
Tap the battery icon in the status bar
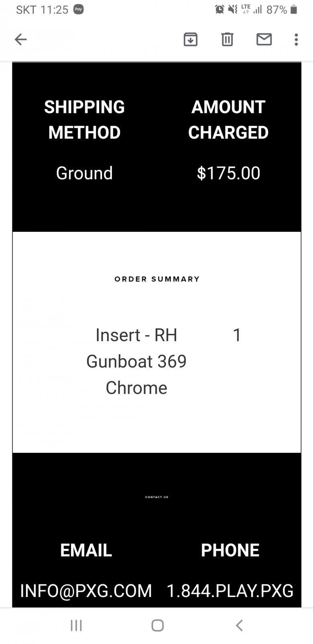(294, 9)
